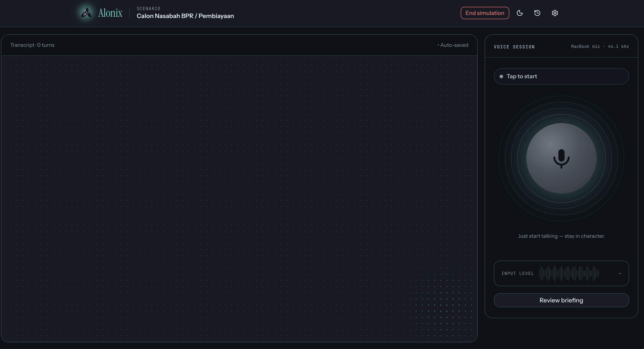Click the input level dash value
The image size is (644, 349).
[x=620, y=273]
